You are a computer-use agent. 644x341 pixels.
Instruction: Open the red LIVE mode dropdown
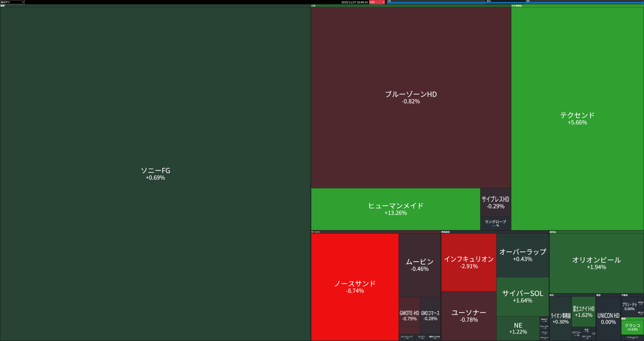pyautogui.click(x=377, y=2)
